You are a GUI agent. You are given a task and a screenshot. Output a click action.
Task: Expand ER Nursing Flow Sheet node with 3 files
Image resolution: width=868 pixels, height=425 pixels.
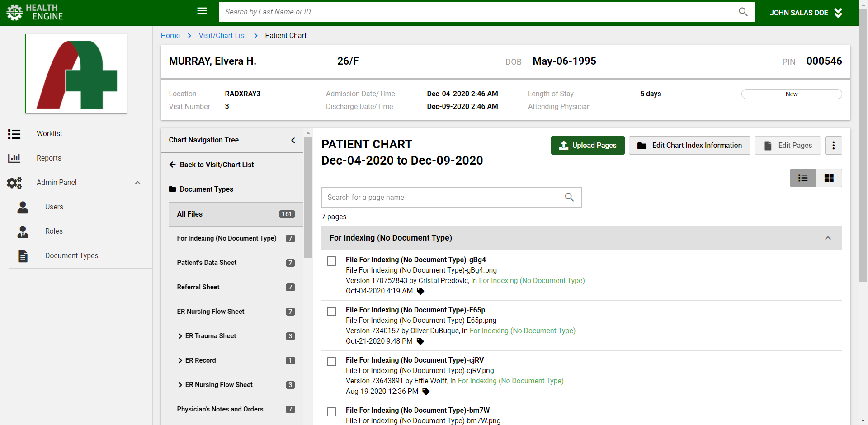pyautogui.click(x=180, y=385)
